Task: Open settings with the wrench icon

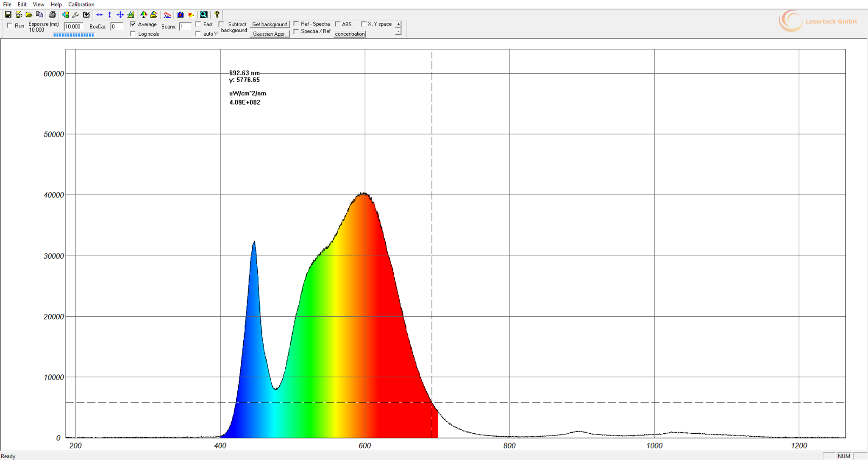Action: tap(75, 15)
